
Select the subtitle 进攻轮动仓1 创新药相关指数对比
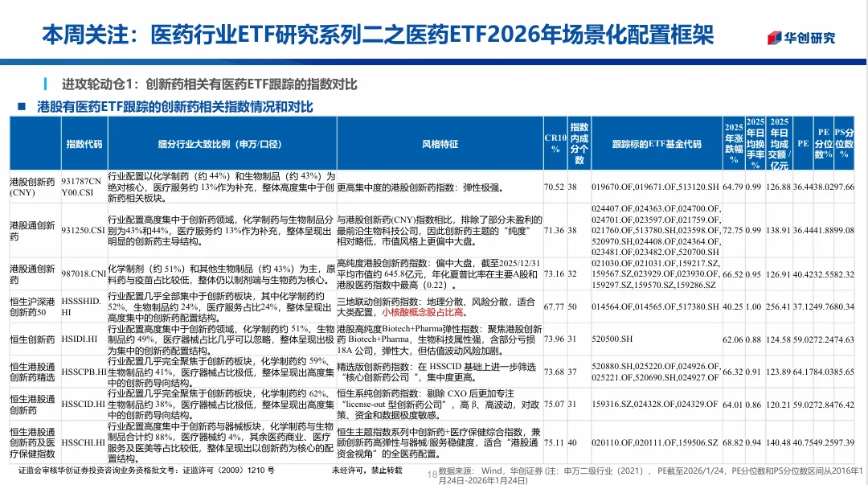click(209, 84)
